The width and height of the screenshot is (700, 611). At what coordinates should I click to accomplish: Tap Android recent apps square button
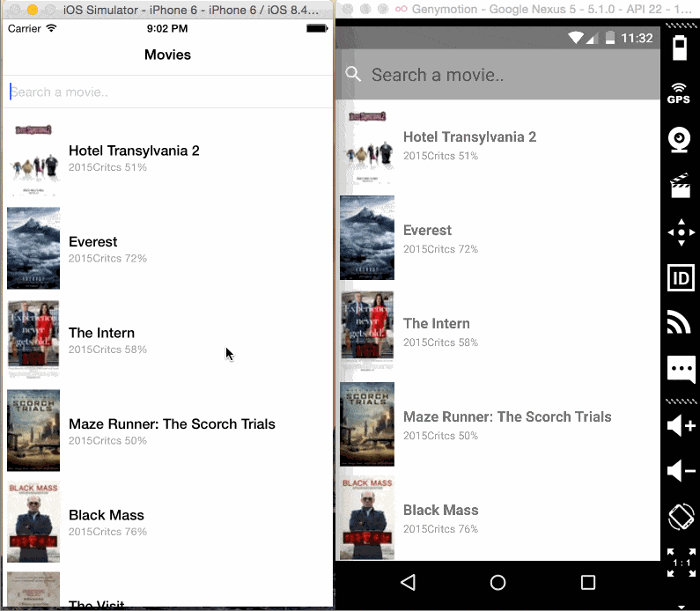click(588, 583)
